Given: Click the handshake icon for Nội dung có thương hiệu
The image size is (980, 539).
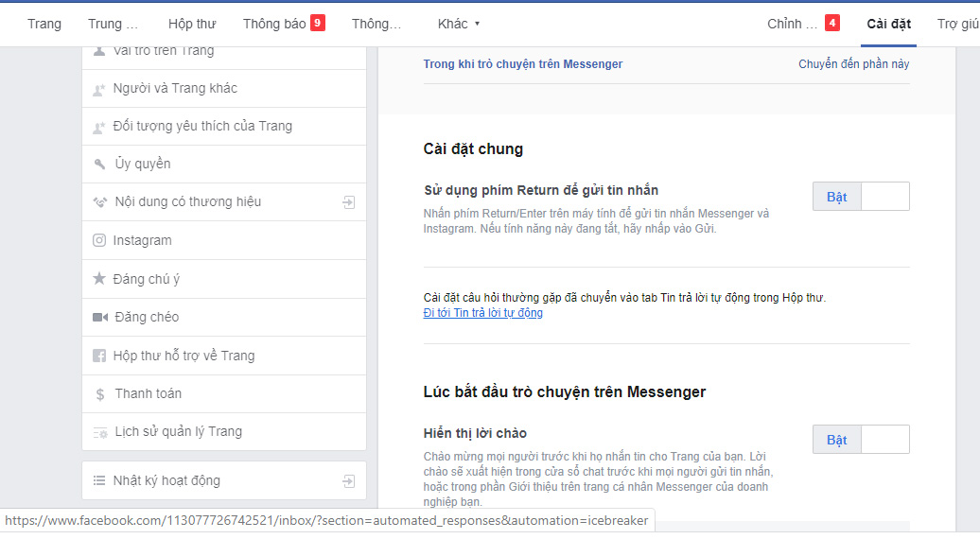Looking at the screenshot, I should click(x=99, y=201).
